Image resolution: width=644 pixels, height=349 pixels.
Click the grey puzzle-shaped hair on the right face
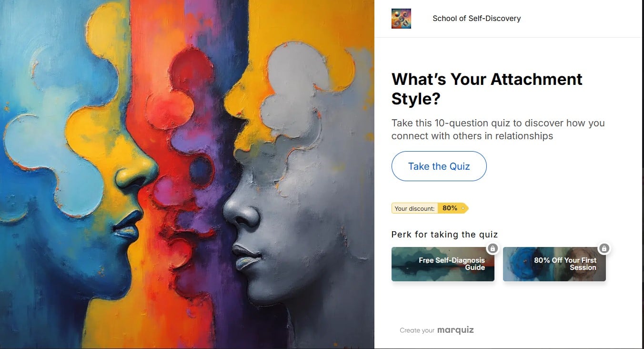[305, 91]
